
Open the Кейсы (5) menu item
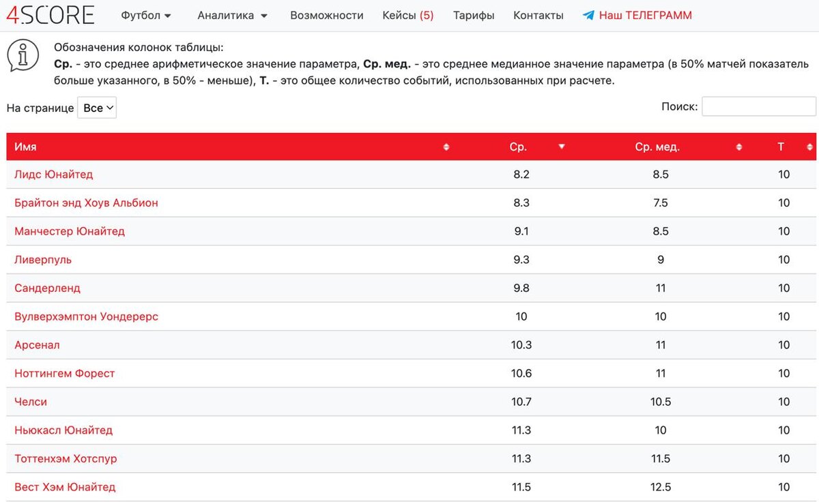(408, 15)
